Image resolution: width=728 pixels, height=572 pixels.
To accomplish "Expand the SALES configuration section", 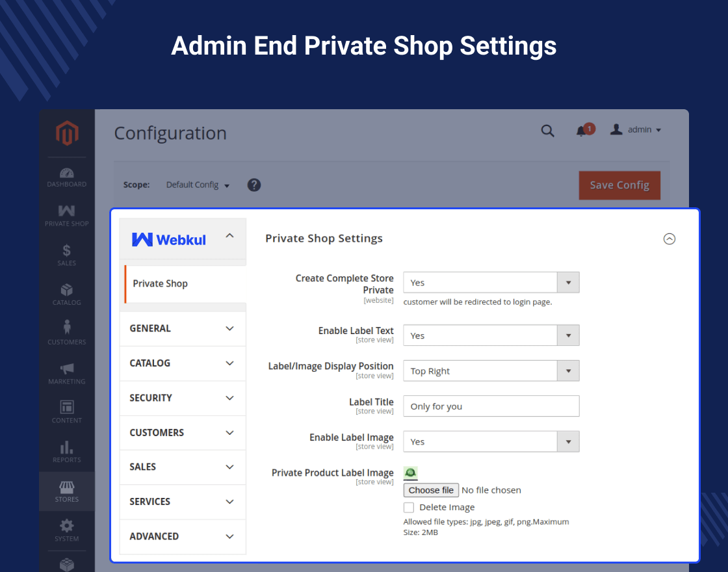I will (x=183, y=467).
